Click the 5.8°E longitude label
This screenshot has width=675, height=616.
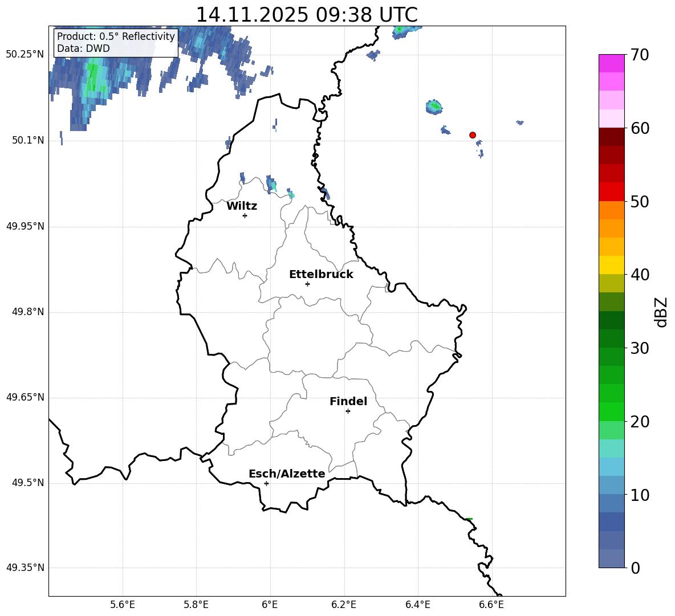pyautogui.click(x=196, y=605)
